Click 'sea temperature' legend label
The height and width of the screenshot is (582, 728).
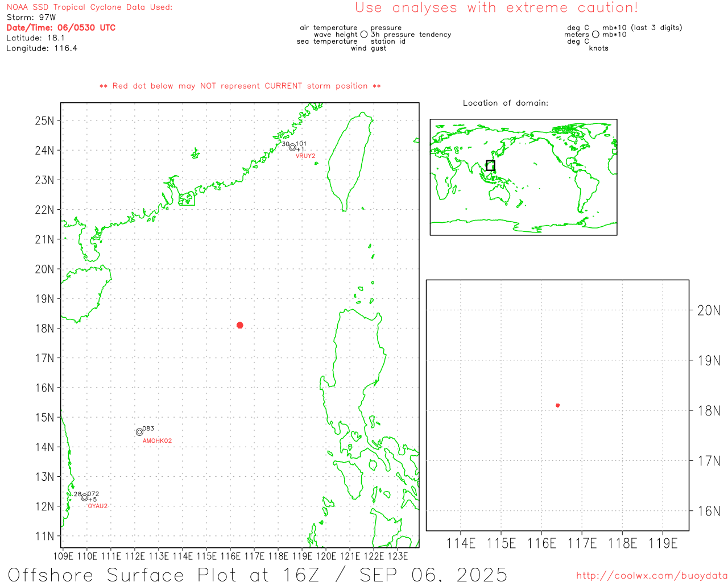point(327,41)
